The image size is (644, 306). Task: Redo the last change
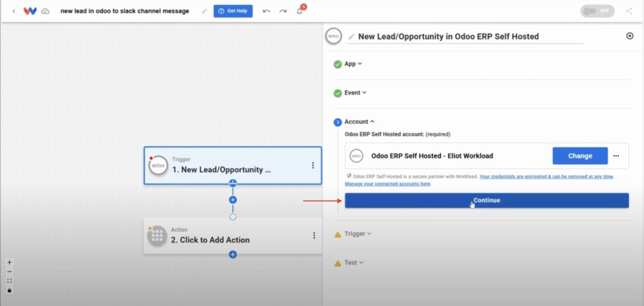tap(282, 11)
